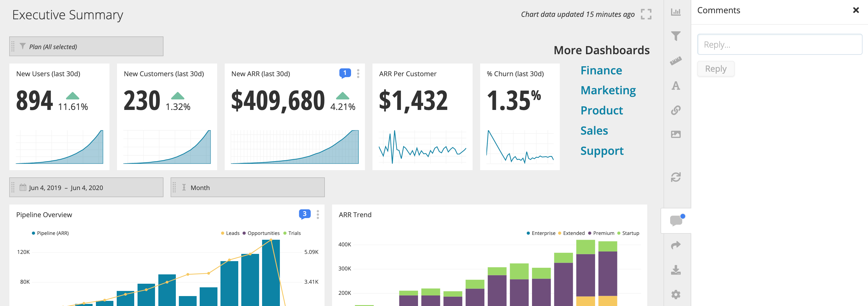Screen dimensions: 868x306
Task: Click funnel icon in Plan filter
Action: pyautogui.click(x=23, y=46)
